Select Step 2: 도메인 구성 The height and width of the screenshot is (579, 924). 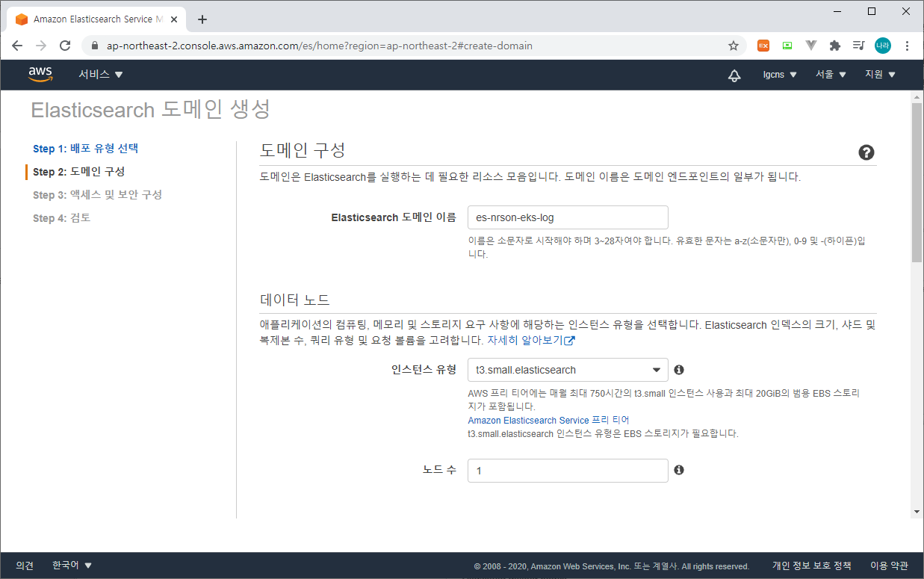coord(78,172)
